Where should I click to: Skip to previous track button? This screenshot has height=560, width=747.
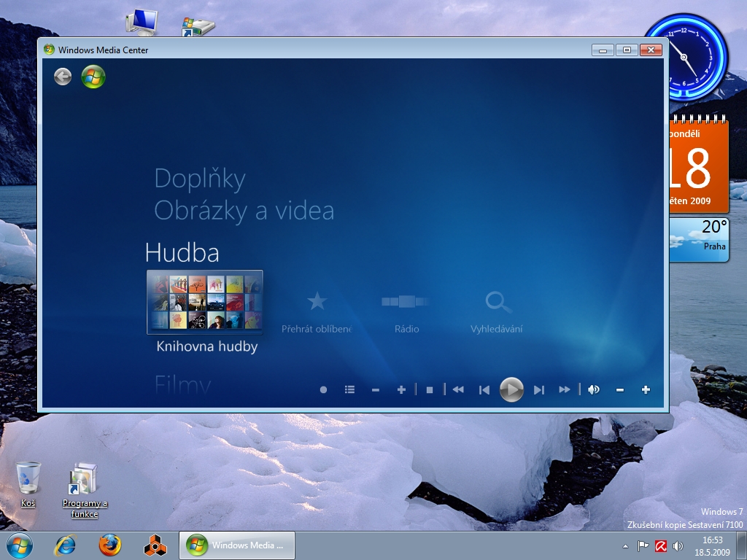484,390
